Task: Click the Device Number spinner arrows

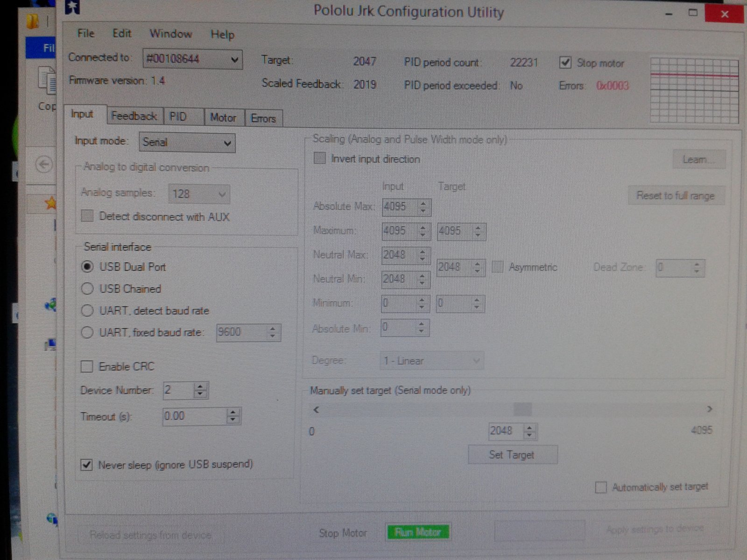Action: [200, 390]
